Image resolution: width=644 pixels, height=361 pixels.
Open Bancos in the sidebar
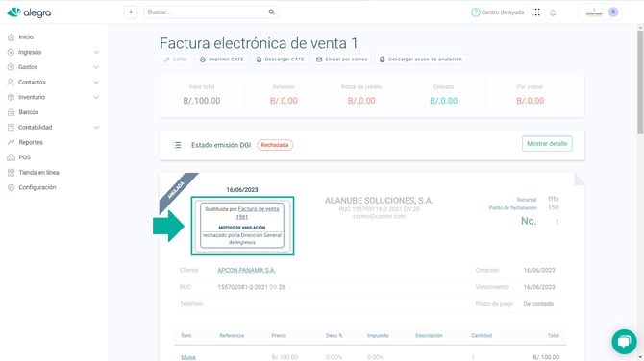pos(28,112)
